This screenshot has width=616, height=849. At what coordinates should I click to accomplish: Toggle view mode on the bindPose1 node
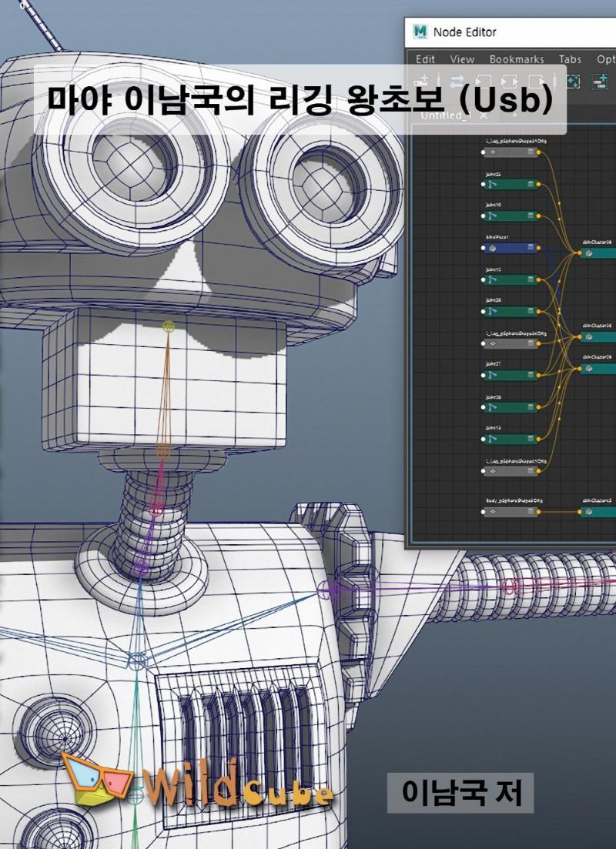(x=531, y=248)
